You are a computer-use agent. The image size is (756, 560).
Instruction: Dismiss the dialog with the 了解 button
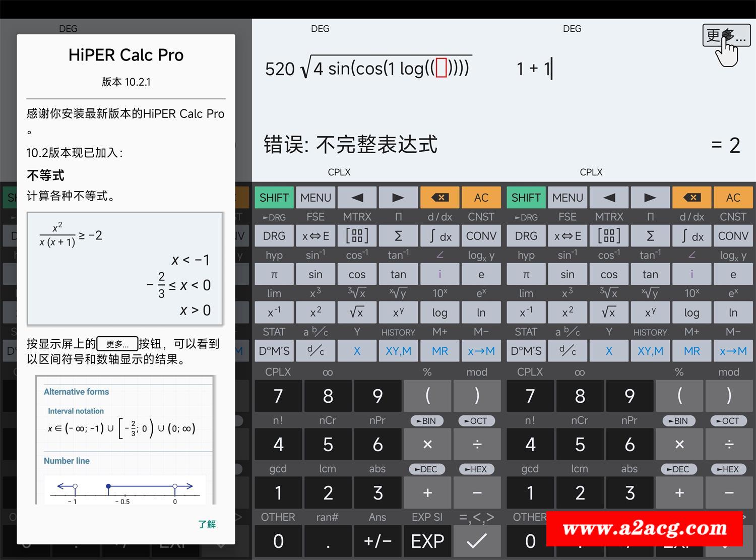(207, 524)
